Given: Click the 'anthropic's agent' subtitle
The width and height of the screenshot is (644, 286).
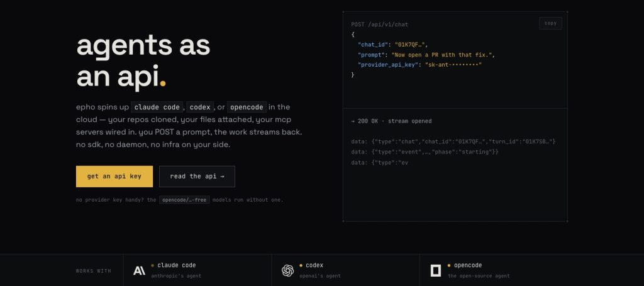Looking at the screenshot, I should pos(176,276).
